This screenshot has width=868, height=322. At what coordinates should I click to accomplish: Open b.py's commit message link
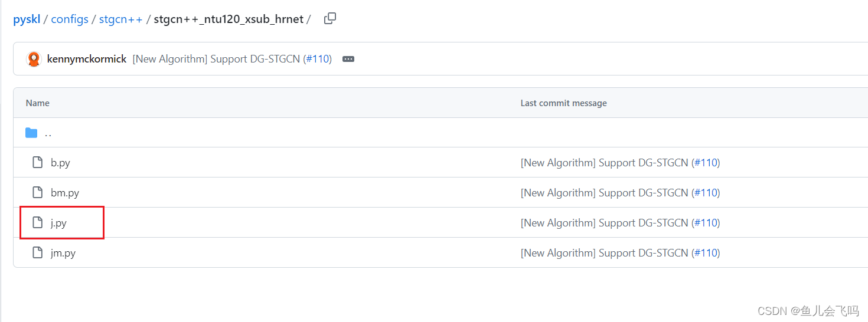click(603, 163)
